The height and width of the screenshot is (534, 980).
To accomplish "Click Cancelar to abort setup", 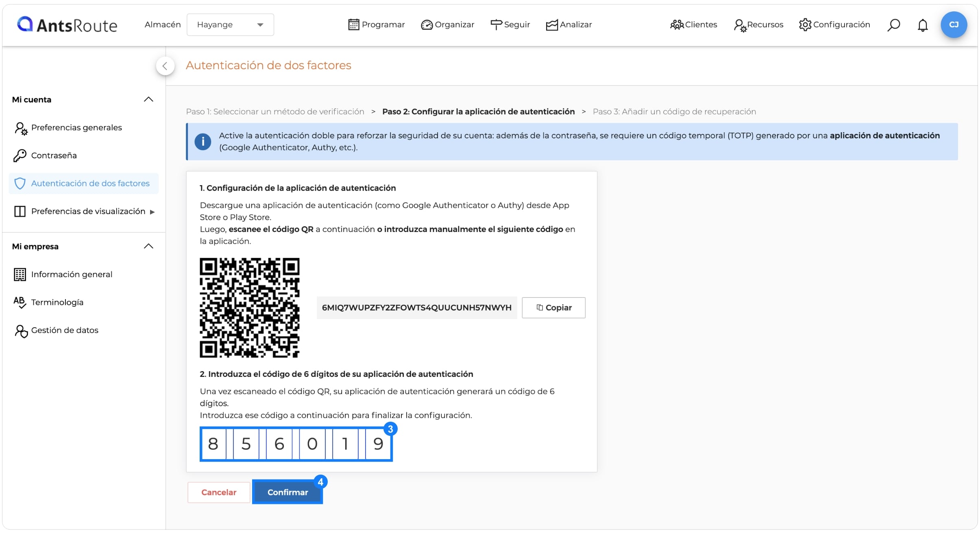I will click(218, 492).
